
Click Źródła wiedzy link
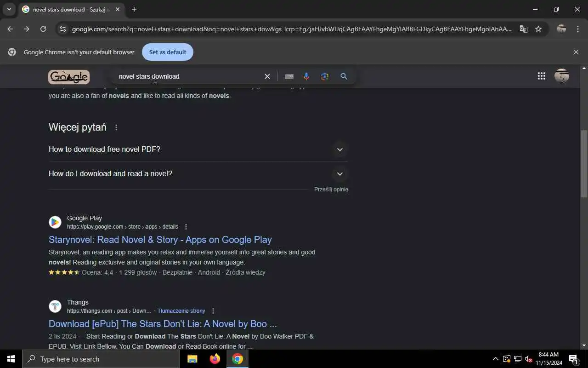pyautogui.click(x=245, y=272)
